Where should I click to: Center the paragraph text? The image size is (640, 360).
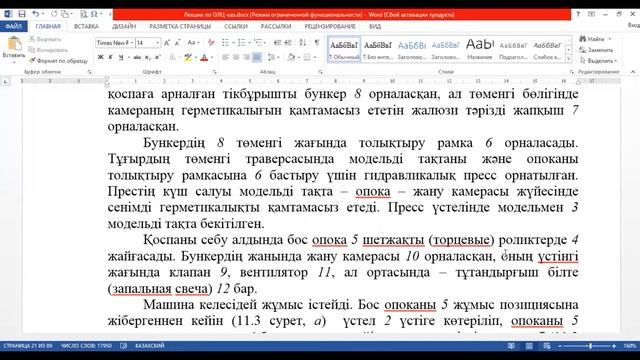236,57
